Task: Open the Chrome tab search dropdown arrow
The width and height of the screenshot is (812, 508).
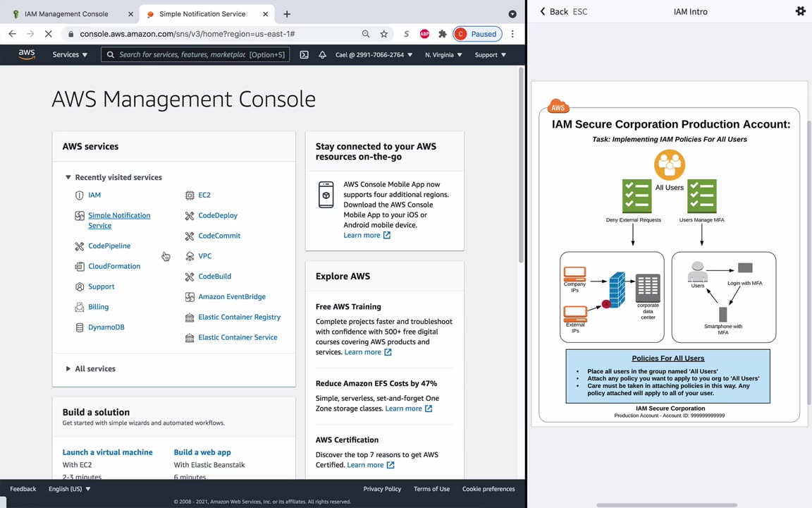Action: tap(512, 14)
